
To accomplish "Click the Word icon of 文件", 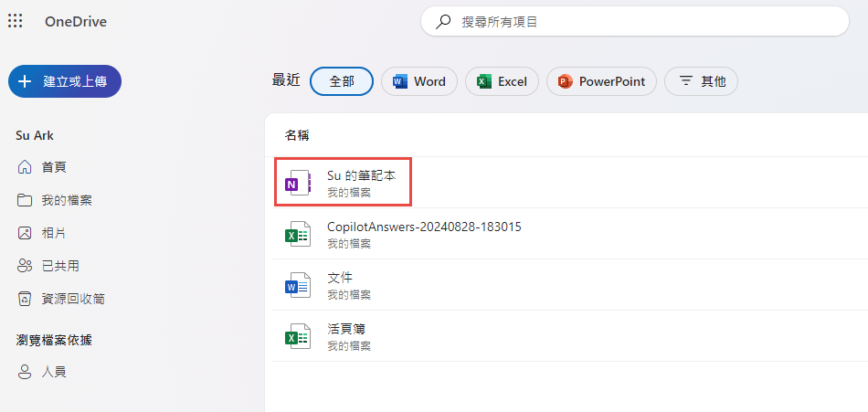I will tap(298, 285).
